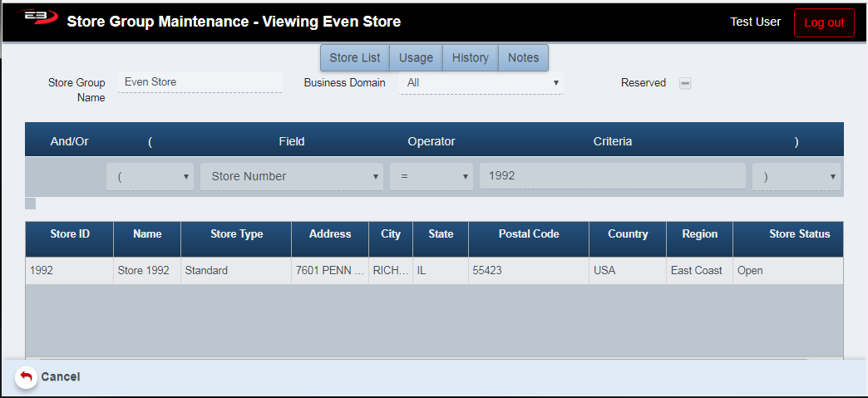Open the equals operator dropdown
The width and height of the screenshot is (868, 398).
[431, 176]
